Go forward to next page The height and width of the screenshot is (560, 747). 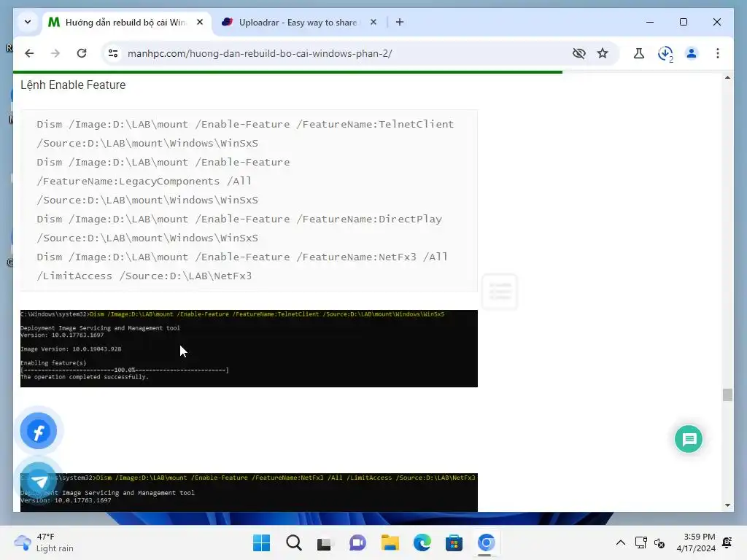[55, 53]
